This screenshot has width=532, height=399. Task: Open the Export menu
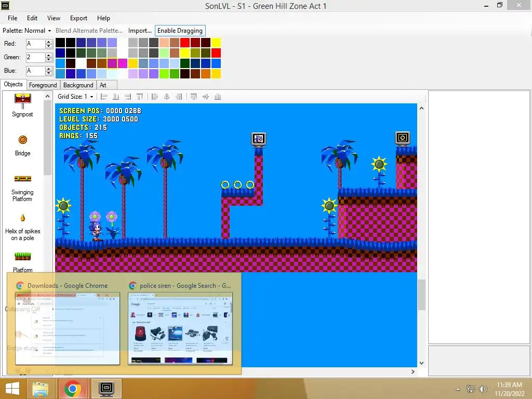click(x=79, y=18)
